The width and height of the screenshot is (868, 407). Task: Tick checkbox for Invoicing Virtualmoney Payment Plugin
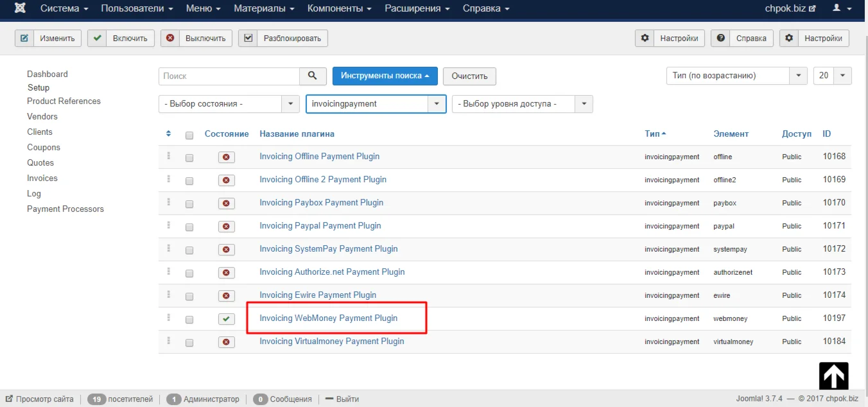[x=189, y=343]
